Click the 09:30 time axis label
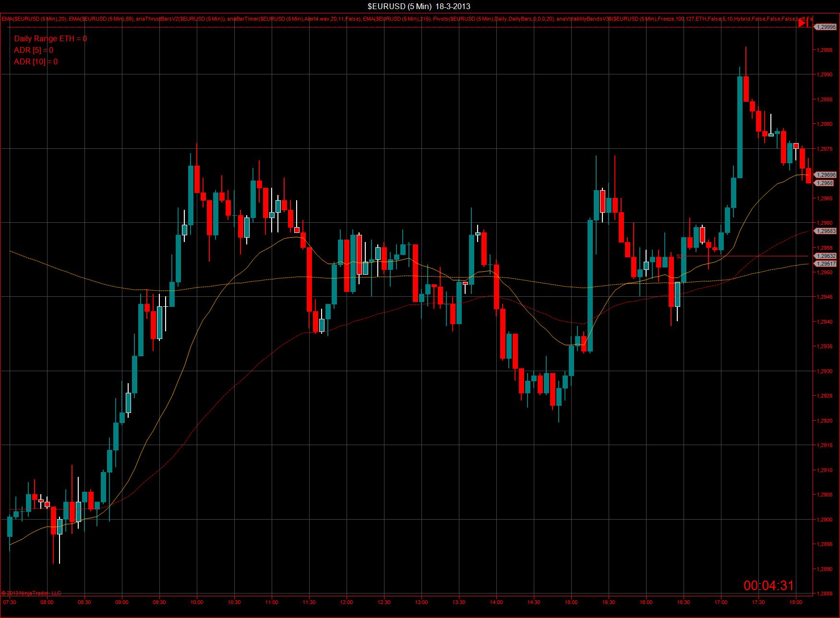Image resolution: width=840 pixels, height=618 pixels. coord(159,602)
